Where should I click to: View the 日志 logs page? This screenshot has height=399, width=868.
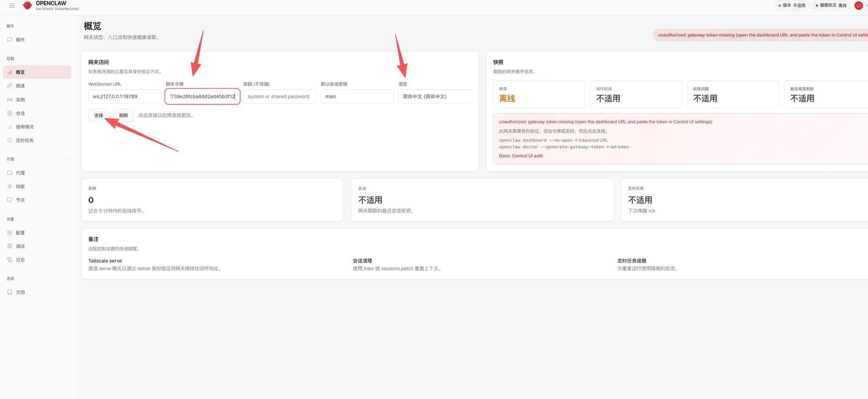click(19, 259)
